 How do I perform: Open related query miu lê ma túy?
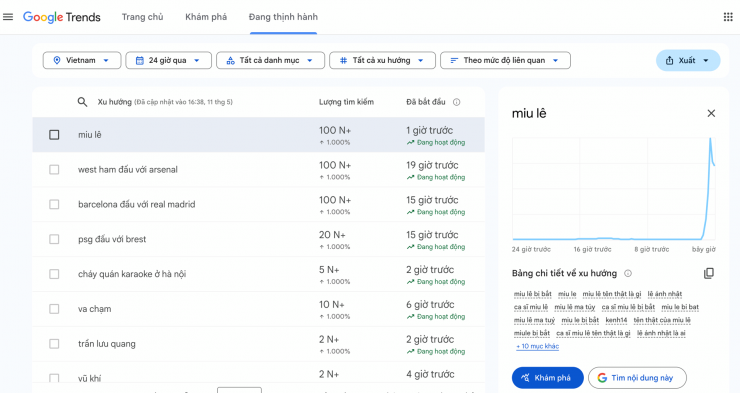[x=575, y=307]
